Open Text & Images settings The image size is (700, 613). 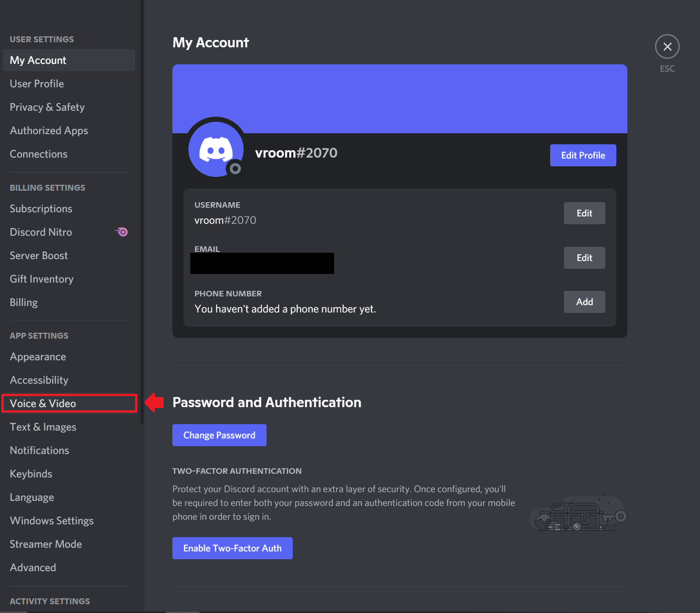[x=69, y=427]
